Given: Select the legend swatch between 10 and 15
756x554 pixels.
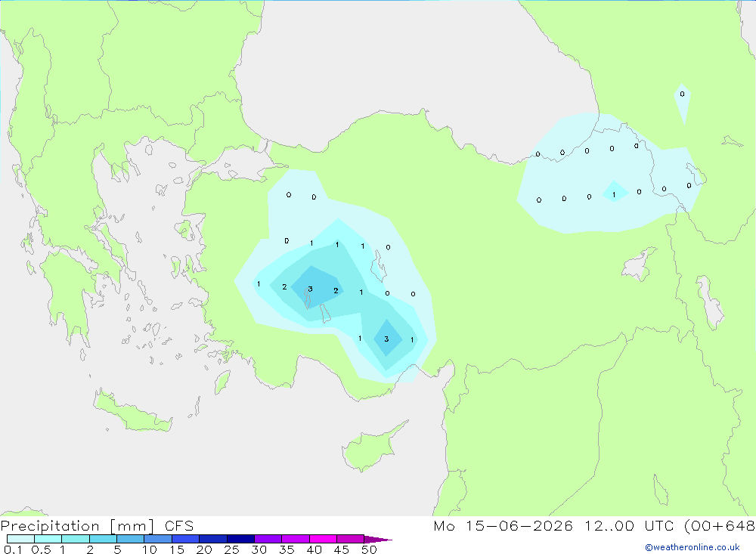Looking at the screenshot, I should pyautogui.click(x=158, y=539).
